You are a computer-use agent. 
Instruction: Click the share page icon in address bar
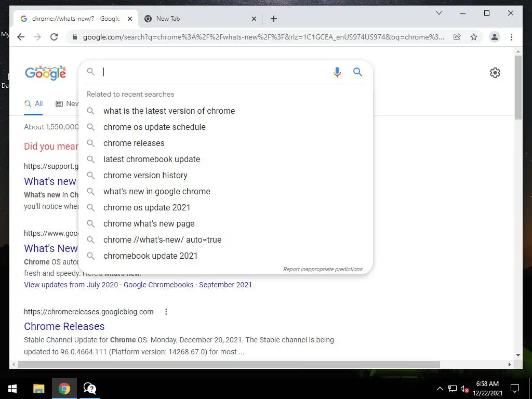[457, 37]
